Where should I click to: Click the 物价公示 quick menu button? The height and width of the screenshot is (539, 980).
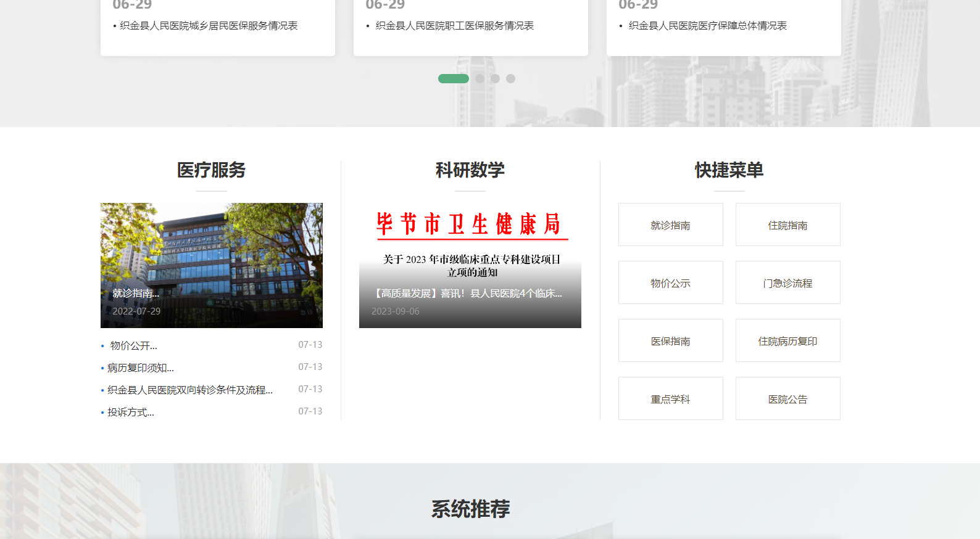(x=671, y=282)
